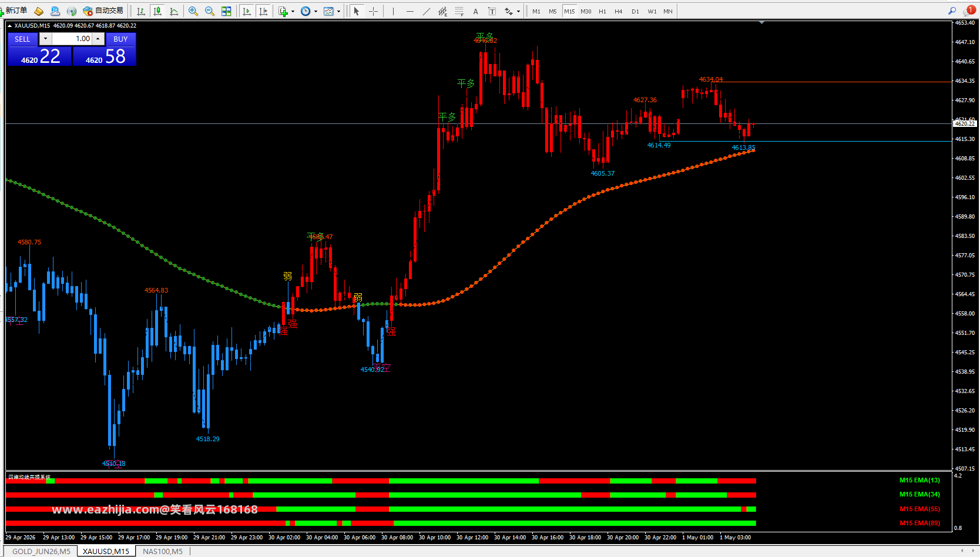Switch to M1 timeframe

[x=536, y=11]
